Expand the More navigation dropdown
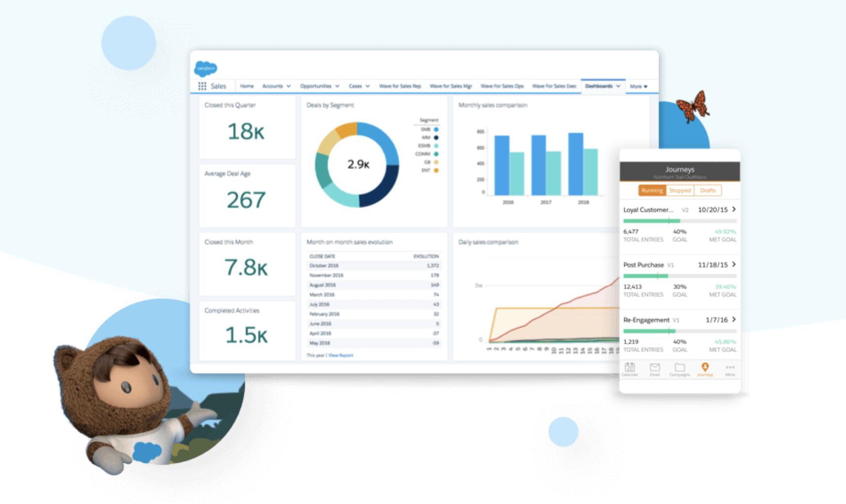Screen dimensions: 846x504 click(638, 86)
